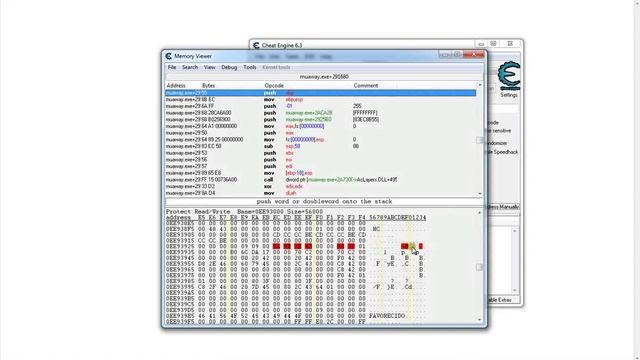Click disassembler scrollbar up arrow

pos(480,85)
